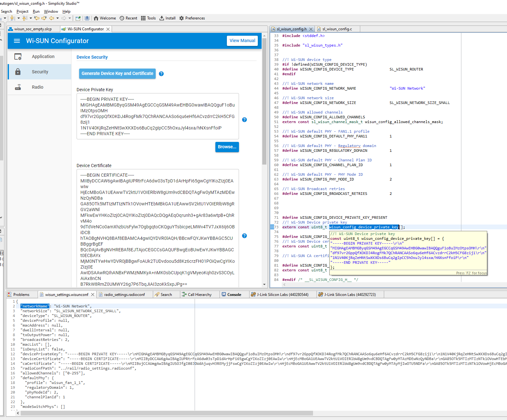Open the Wi-SUN Configurator hamburger menu
Image resolution: width=507 pixels, height=420 pixels.
17,41
